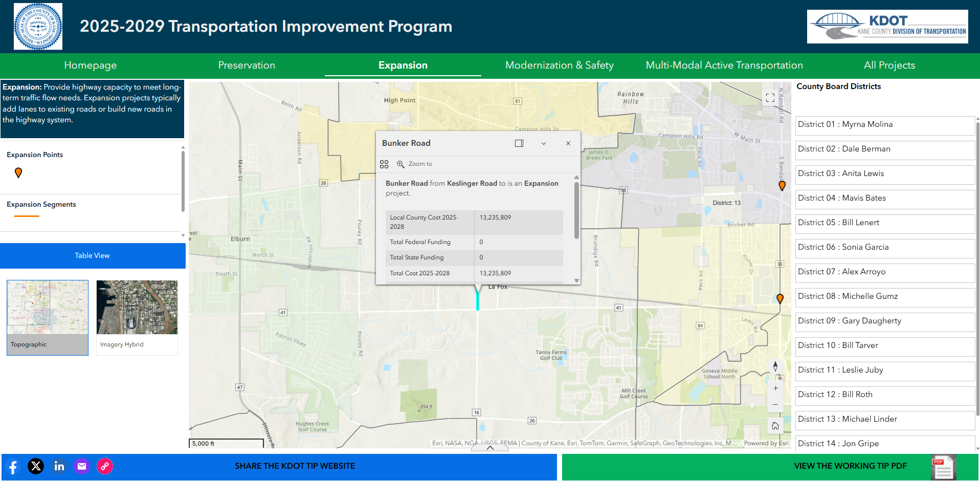
Task: Expand the panel arrow below the map
Action: coord(490,448)
